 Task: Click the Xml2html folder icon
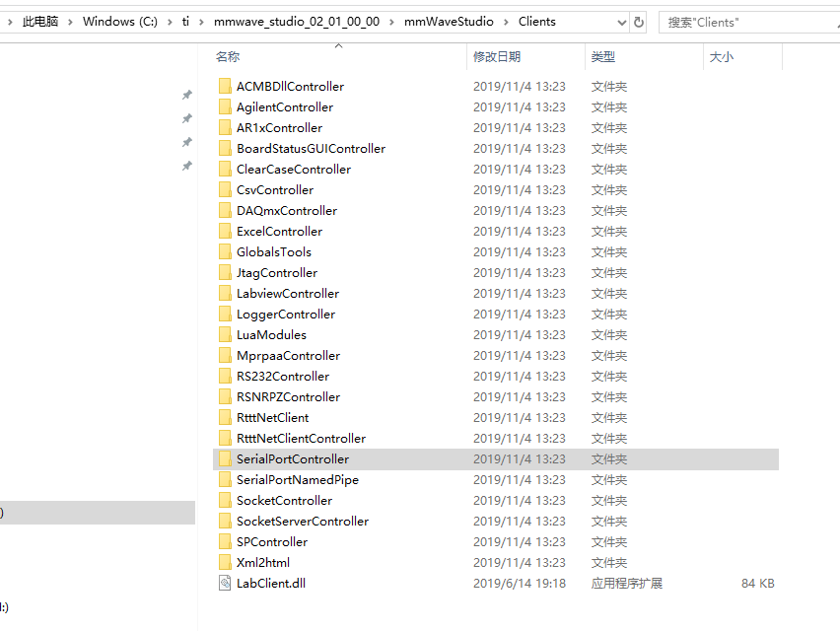pyautogui.click(x=225, y=562)
